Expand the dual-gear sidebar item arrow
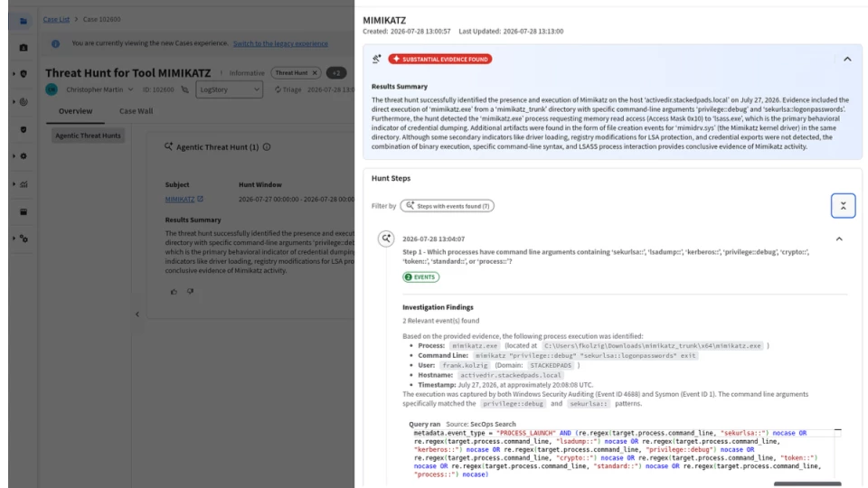Image resolution: width=868 pixels, height=488 pixels. [14, 239]
